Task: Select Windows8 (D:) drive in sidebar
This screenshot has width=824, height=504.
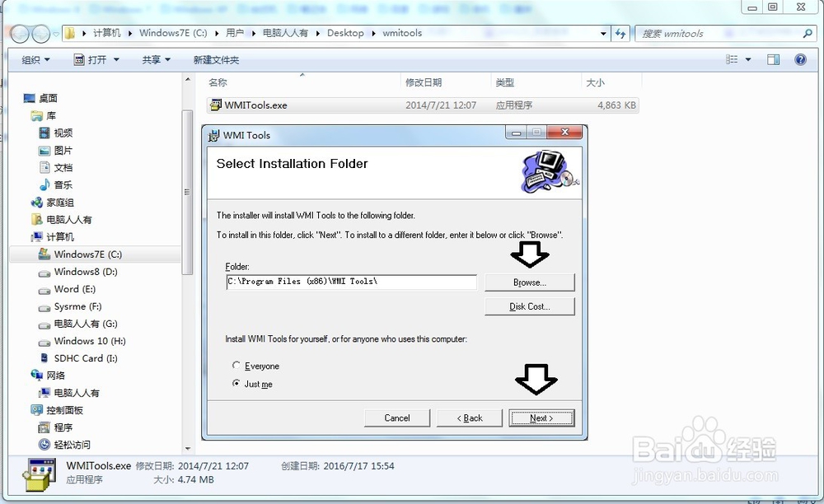Action: coord(86,272)
